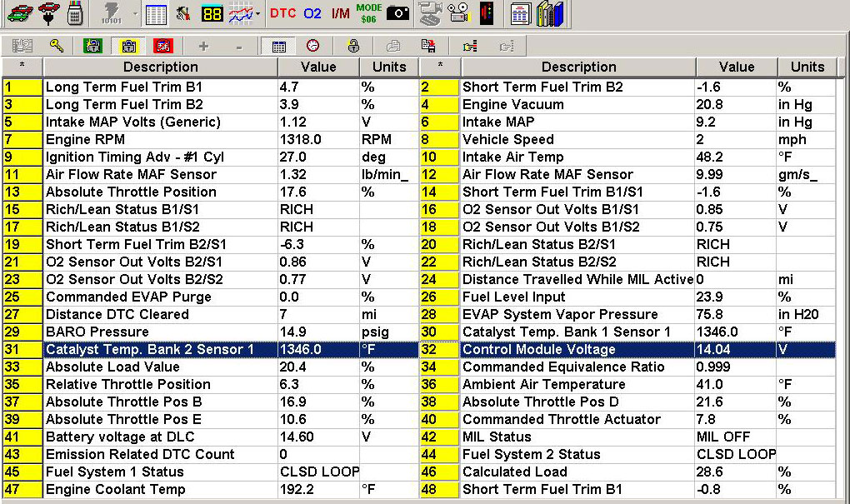
Task: Click the yellow digital 88 display icon
Action: 212,13
